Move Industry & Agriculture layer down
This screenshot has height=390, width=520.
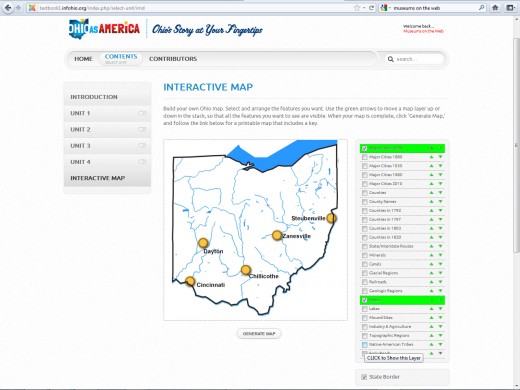440,327
